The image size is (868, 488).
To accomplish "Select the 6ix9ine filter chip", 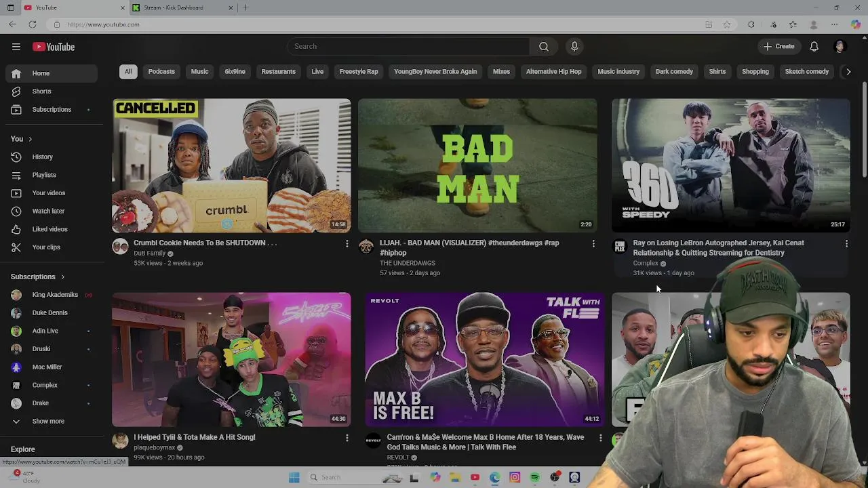I will 235,71.
